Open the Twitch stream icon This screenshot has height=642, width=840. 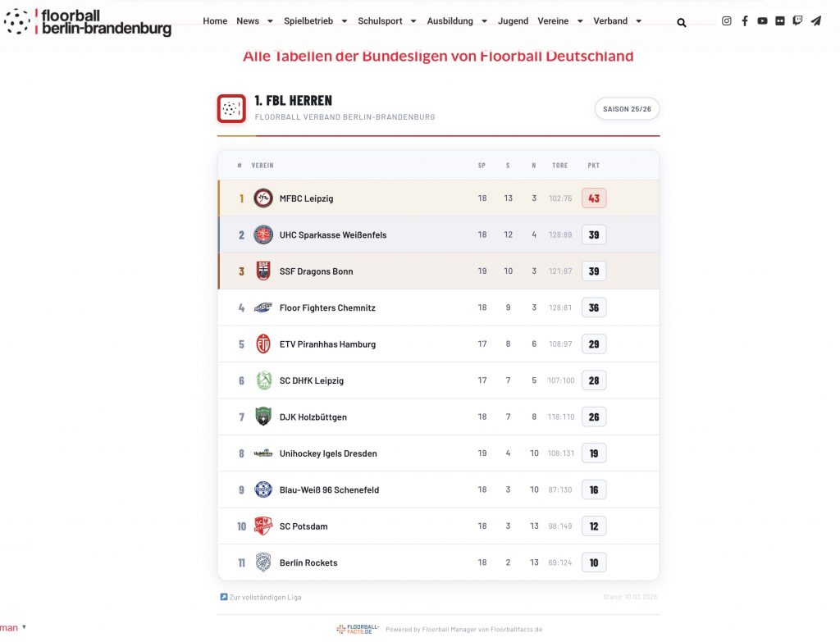(x=797, y=20)
